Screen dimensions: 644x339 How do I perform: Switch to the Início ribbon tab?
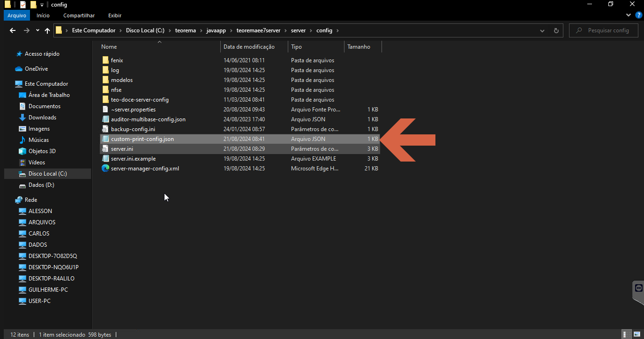43,15
